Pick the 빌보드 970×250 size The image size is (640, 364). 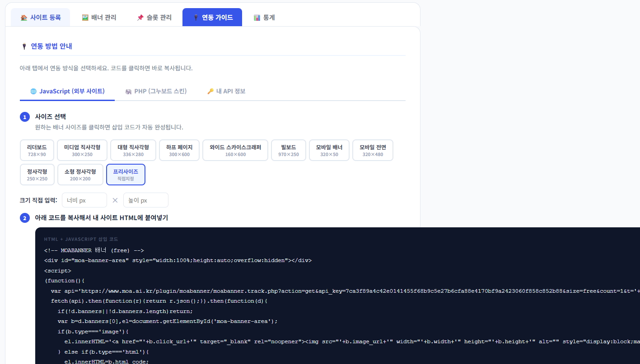pos(289,150)
